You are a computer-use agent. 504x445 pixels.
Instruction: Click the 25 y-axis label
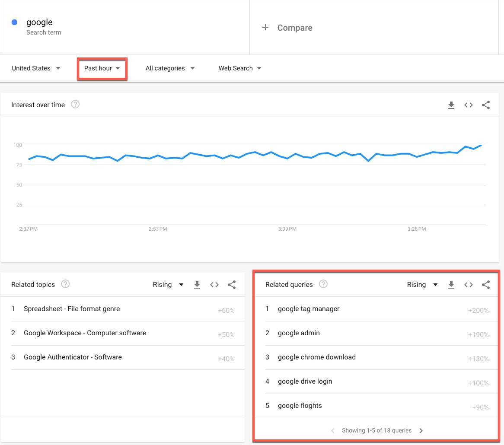pyautogui.click(x=19, y=205)
